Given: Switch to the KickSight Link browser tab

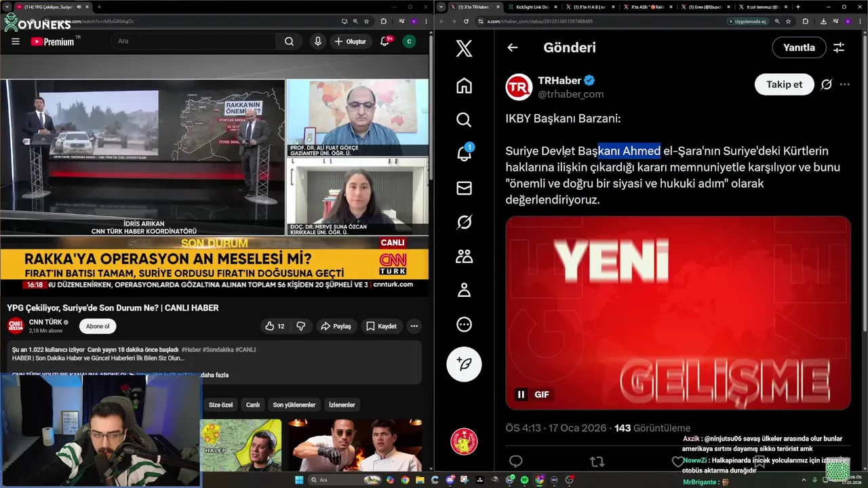Looking at the screenshot, I should click(532, 7).
